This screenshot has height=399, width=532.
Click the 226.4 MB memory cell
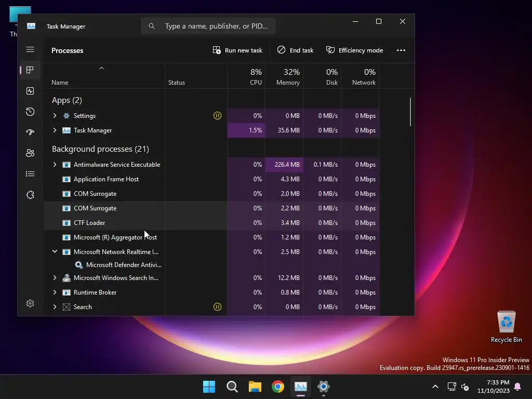point(284,165)
